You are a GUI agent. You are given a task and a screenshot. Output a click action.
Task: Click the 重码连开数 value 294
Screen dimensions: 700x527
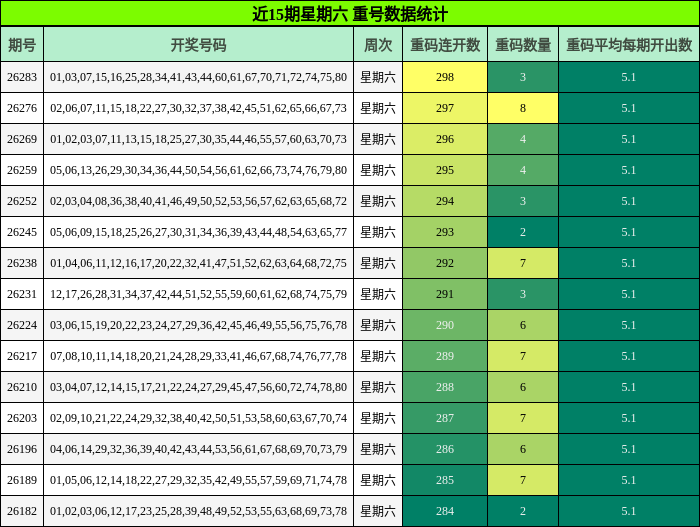445,201
